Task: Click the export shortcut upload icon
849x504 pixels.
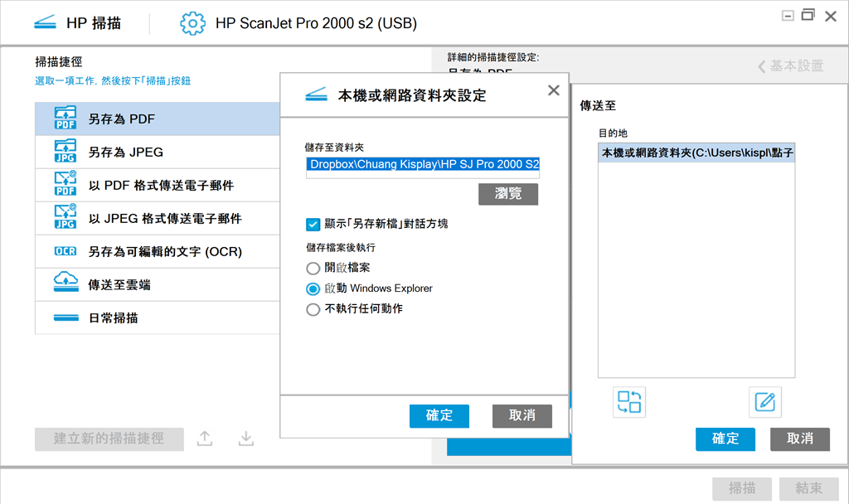Action: click(x=205, y=439)
